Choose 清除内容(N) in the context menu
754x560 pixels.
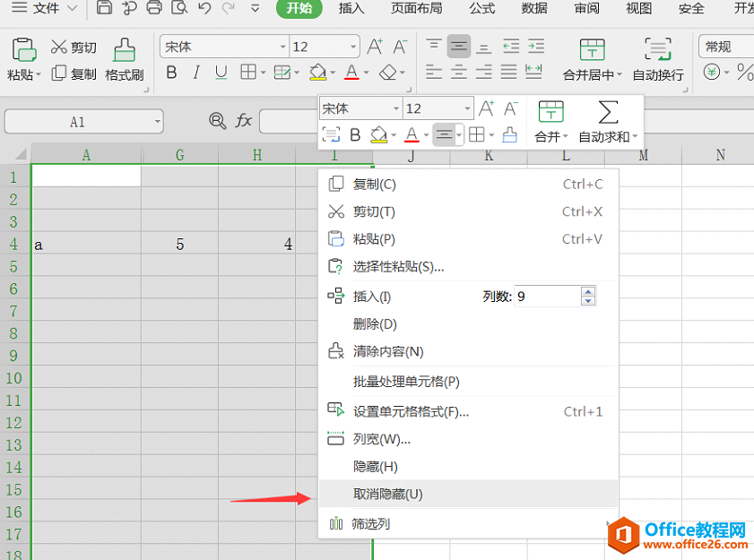(468, 351)
